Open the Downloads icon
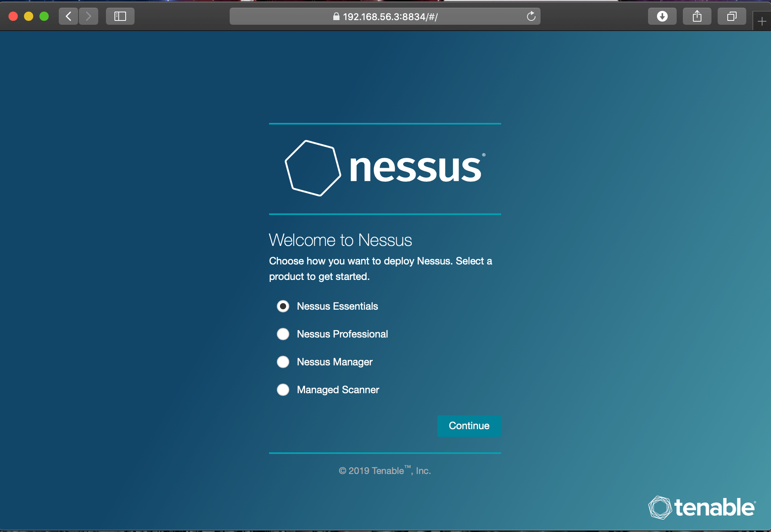 [x=662, y=16]
